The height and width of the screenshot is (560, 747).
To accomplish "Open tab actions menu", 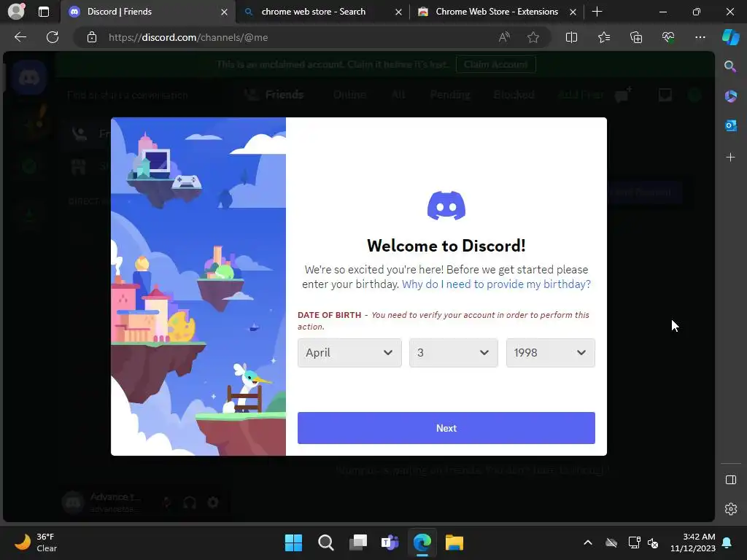I will 43,12.
